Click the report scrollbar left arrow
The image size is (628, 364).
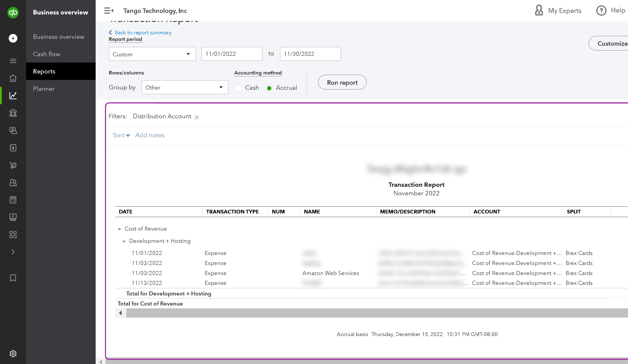(x=121, y=313)
